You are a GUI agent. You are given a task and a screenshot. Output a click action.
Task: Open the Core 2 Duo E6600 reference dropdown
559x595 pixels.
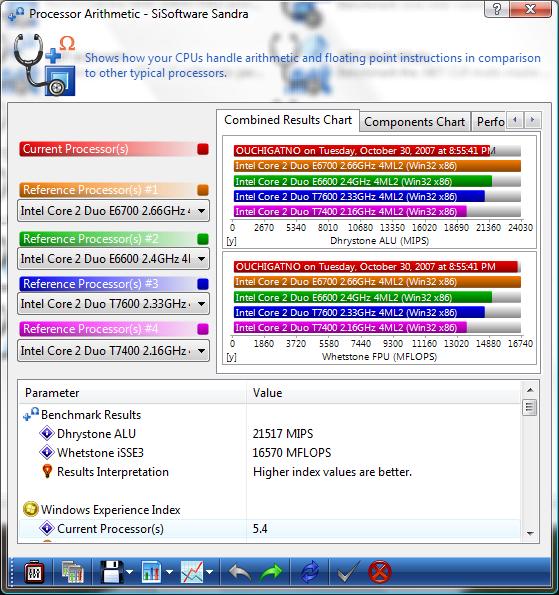(113, 259)
